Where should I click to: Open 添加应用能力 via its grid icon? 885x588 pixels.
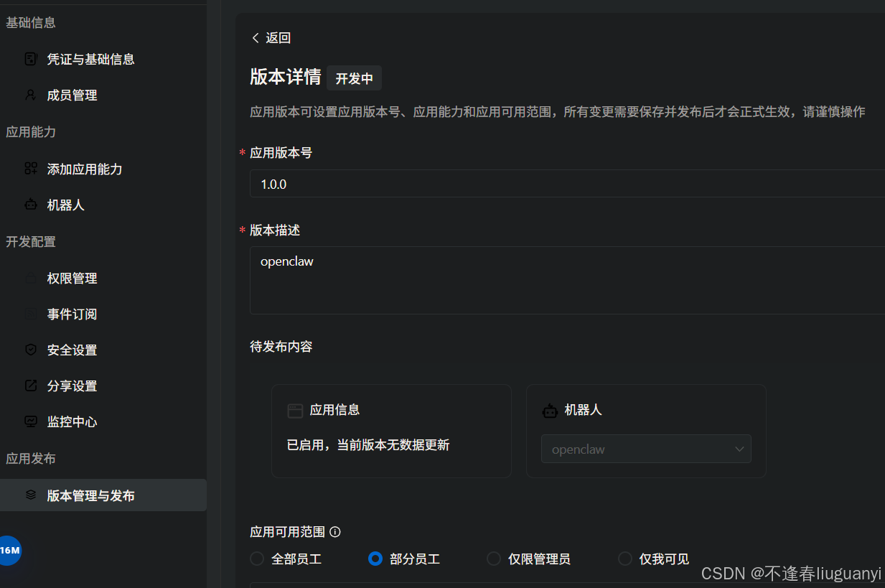pos(30,169)
